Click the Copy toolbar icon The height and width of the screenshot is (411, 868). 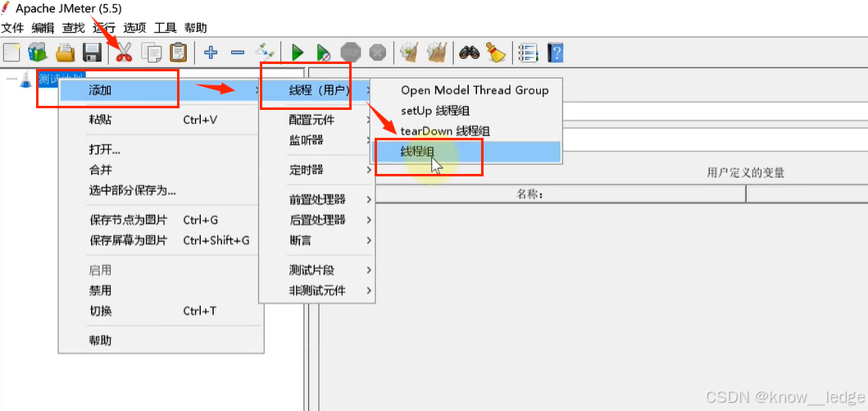[x=151, y=53]
